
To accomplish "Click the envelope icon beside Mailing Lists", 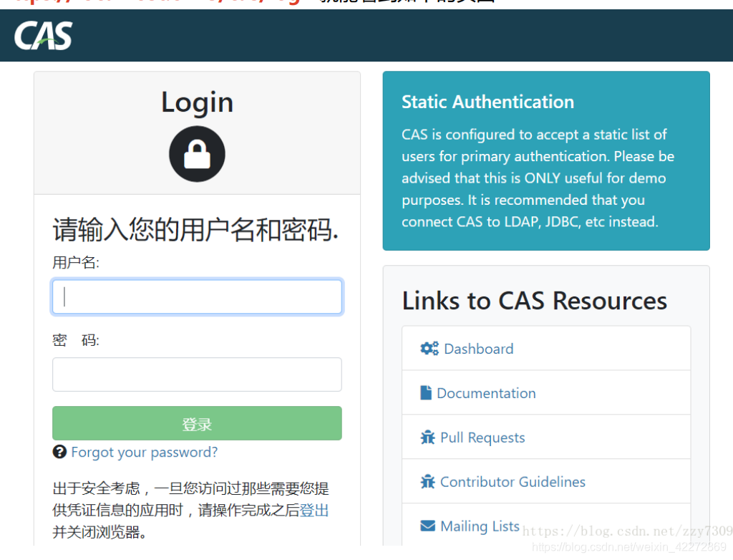I will (428, 526).
